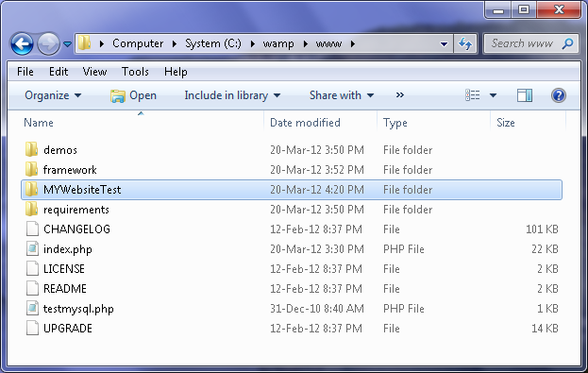Expand the arrow after wamp
Viewport: 588px width, 373px height.
[x=306, y=43]
